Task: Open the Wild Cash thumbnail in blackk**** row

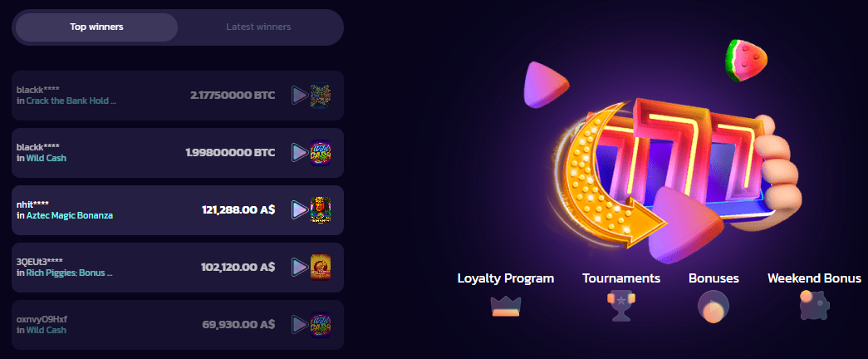Action: coord(321,153)
